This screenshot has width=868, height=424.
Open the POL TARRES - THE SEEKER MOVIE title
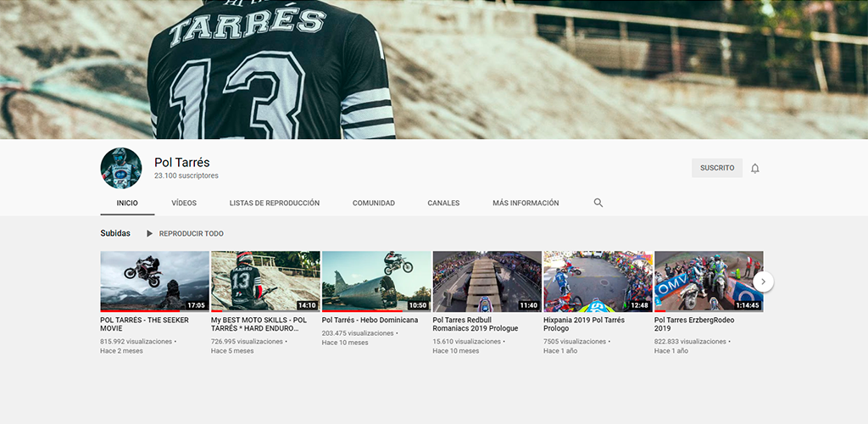(x=144, y=324)
